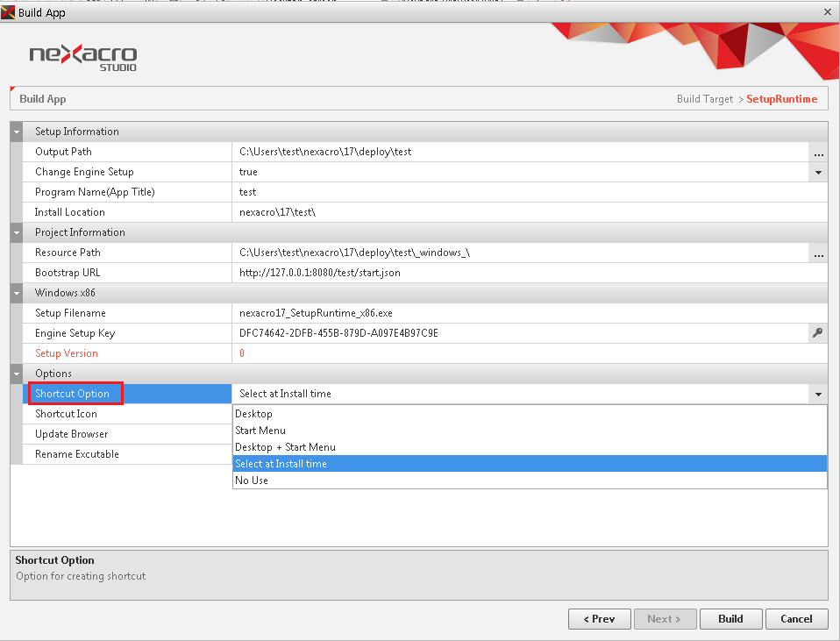Image resolution: width=840 pixels, height=641 pixels.
Task: Close the Shortcut Option dropdown via arrow
Action: 818,395
